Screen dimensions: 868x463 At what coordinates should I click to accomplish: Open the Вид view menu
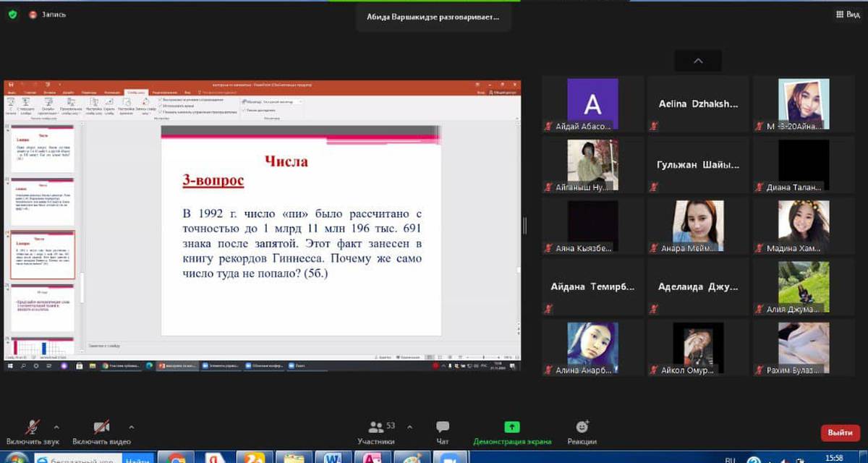(x=848, y=14)
